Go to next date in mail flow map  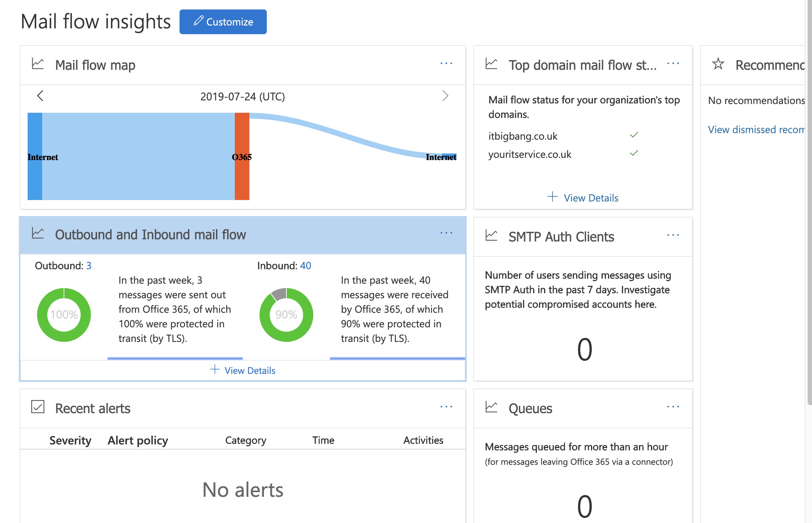point(445,96)
